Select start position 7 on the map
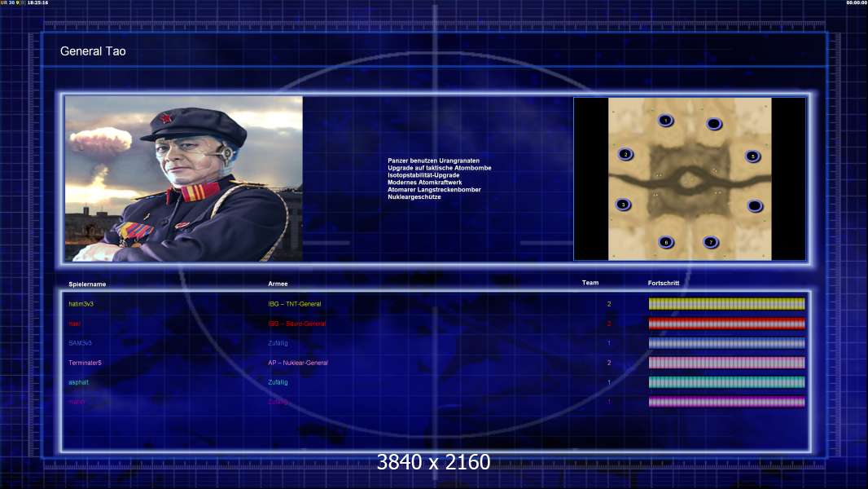Viewport: 868px width, 489px height. pos(711,241)
